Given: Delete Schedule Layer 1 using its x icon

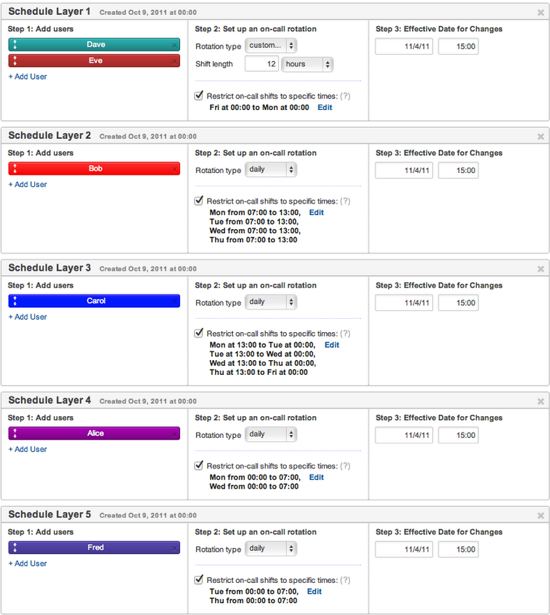Looking at the screenshot, I should 541,13.
